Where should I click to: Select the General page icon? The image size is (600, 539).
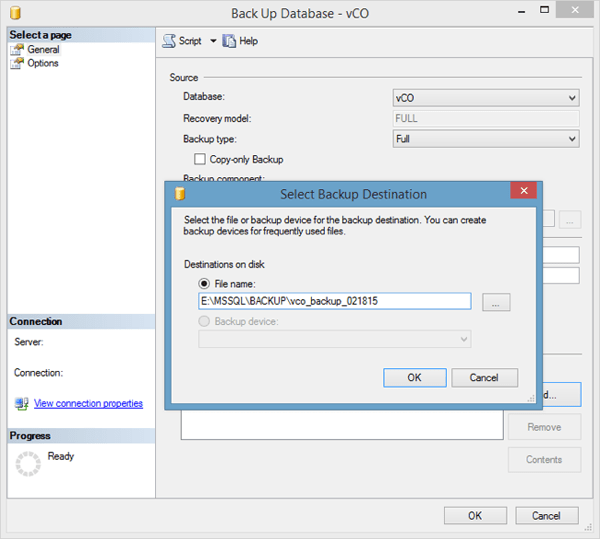(x=18, y=50)
